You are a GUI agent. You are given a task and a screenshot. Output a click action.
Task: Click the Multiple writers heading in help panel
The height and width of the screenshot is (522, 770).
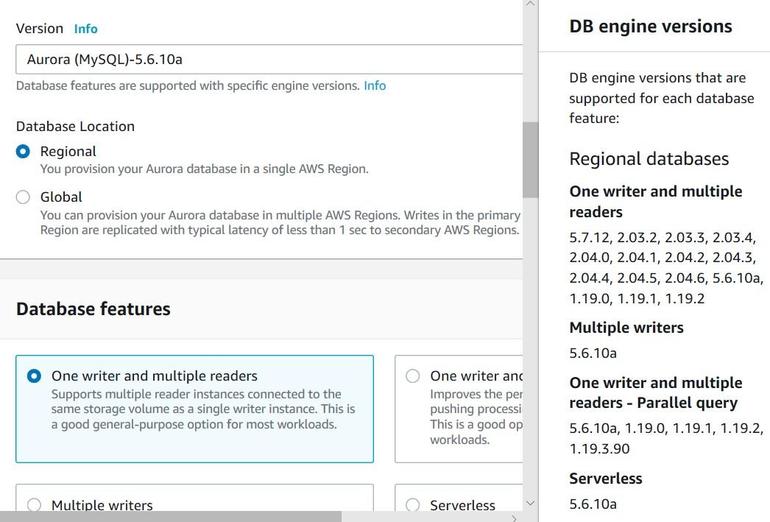[x=626, y=328]
